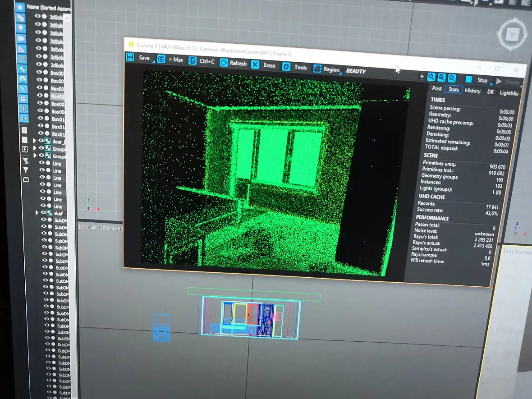Click the copy icon beside Ctrl+C
532x399 pixels.
click(193, 61)
